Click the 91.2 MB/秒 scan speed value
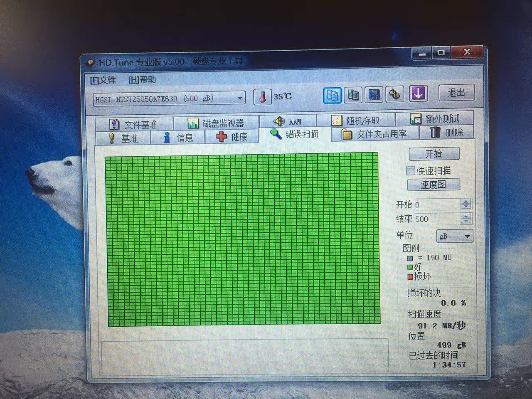 tap(441, 326)
